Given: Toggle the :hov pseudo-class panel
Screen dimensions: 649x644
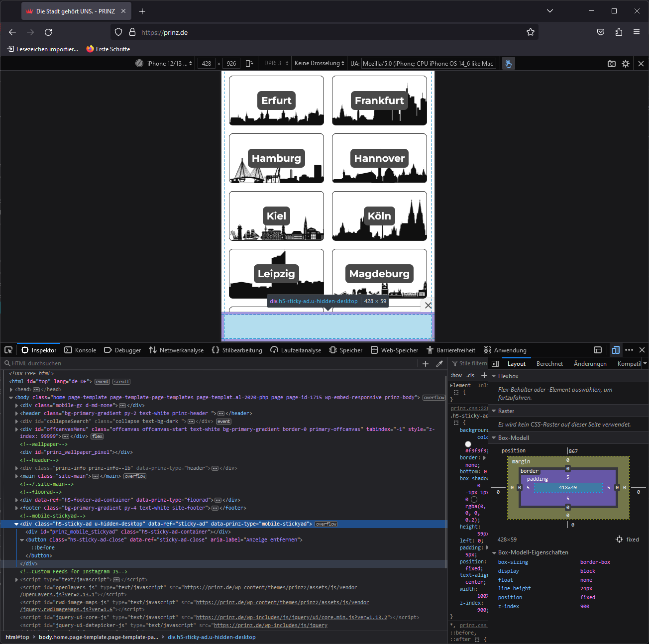Looking at the screenshot, I should click(x=456, y=375).
